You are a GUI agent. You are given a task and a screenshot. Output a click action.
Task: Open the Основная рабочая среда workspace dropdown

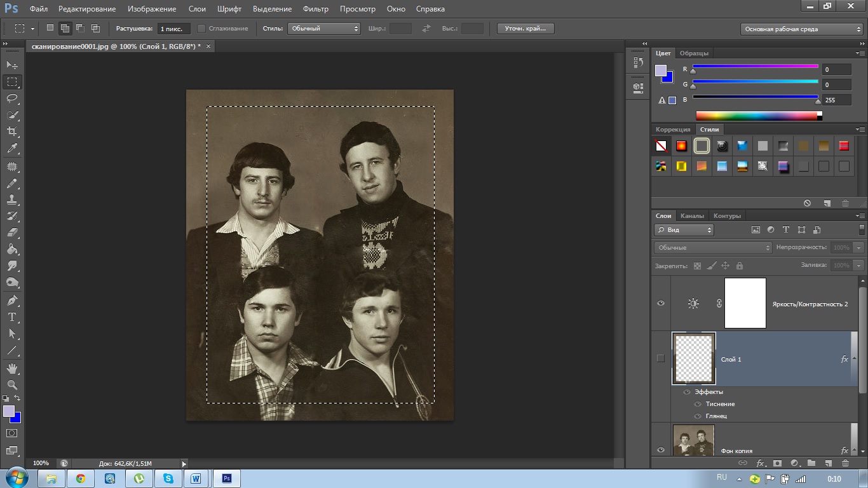[801, 29]
